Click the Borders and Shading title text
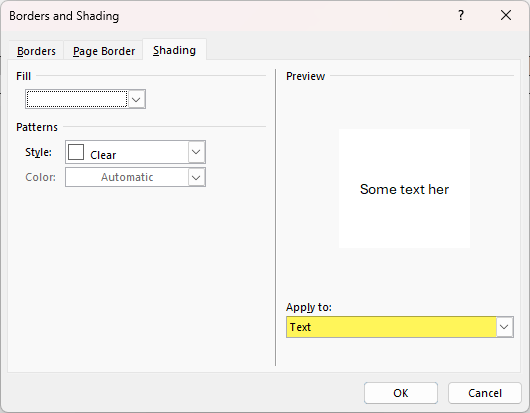This screenshot has width=530, height=413. (64, 16)
